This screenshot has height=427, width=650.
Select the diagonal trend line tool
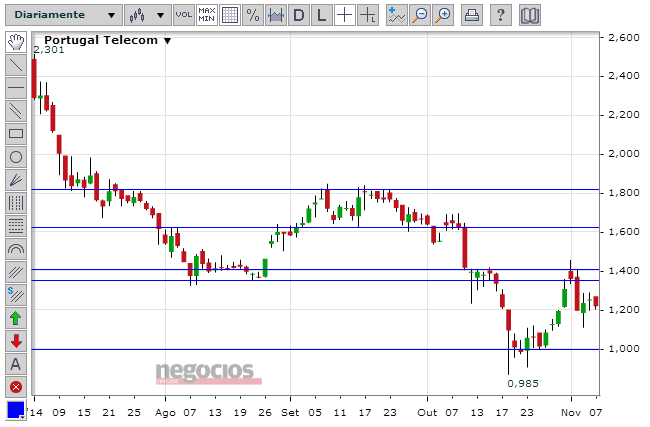tap(16, 65)
